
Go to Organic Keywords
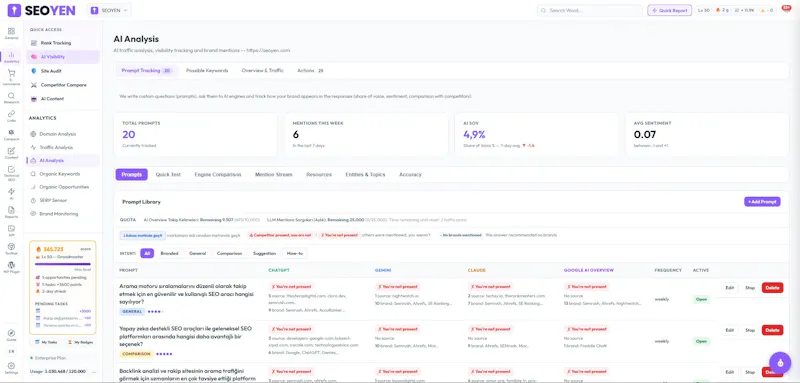[x=63, y=173]
